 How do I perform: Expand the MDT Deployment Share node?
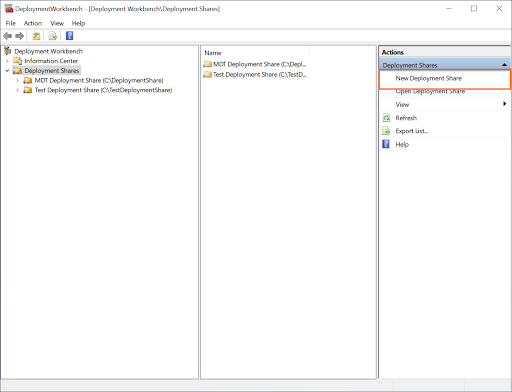click(x=17, y=80)
